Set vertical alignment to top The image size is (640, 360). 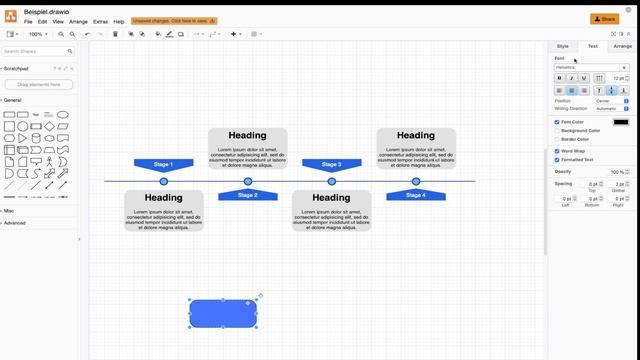point(599,90)
